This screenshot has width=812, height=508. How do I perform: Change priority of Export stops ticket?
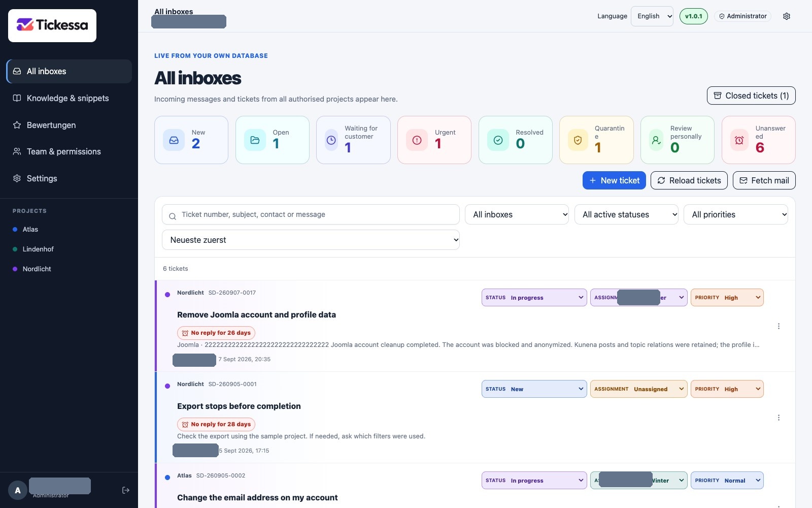[727, 389]
